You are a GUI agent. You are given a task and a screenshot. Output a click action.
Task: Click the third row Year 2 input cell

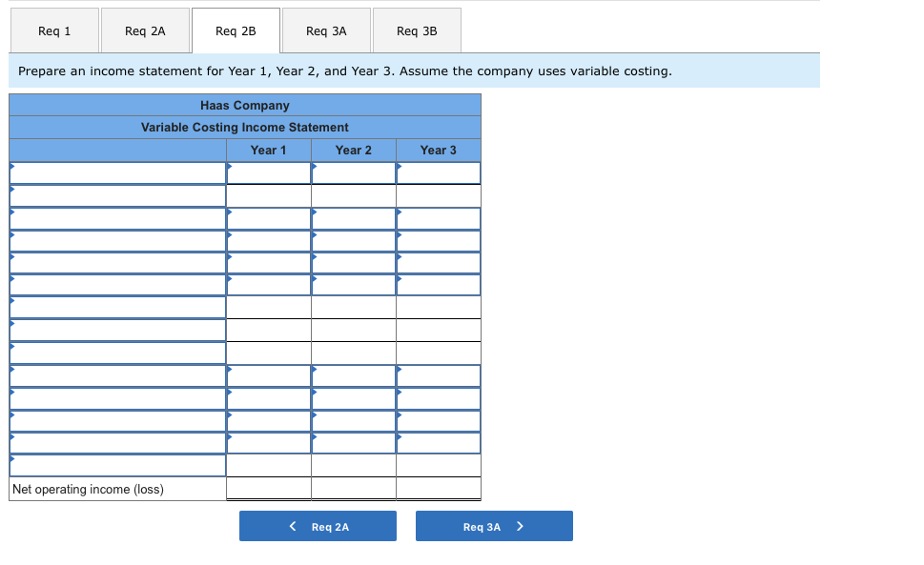354,219
